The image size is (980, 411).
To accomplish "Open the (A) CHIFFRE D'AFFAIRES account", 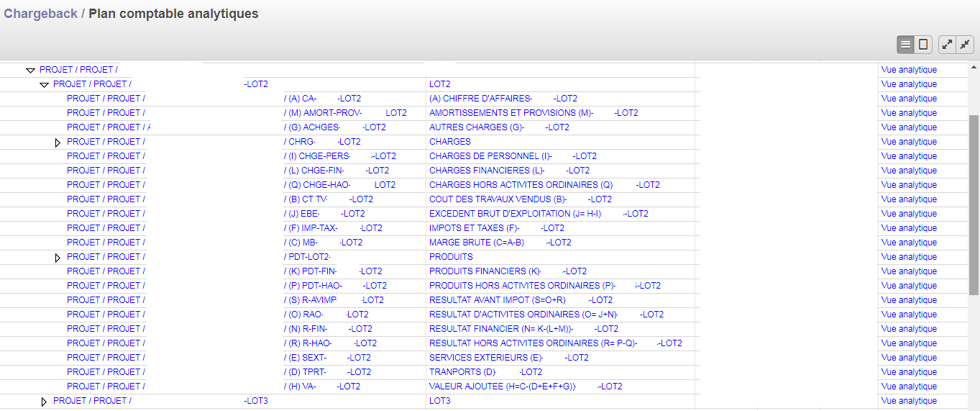I will [480, 99].
